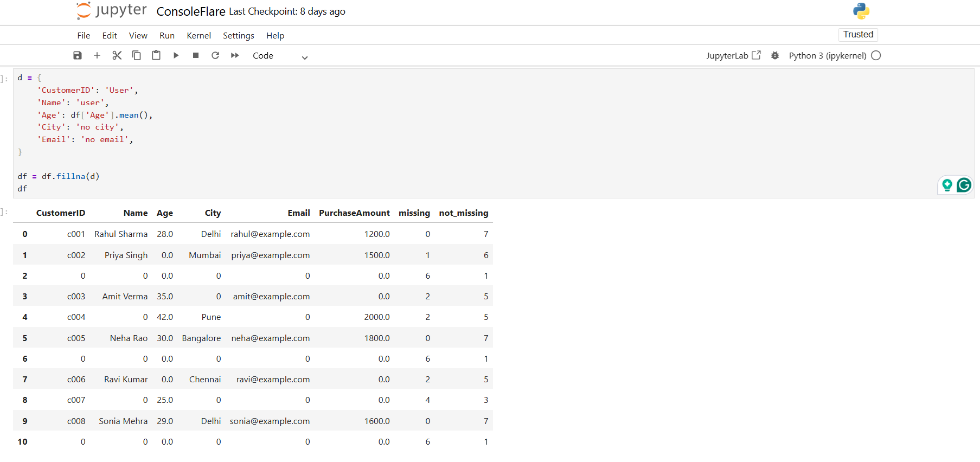Run the current cell
This screenshot has width=980, height=462.
(x=176, y=55)
